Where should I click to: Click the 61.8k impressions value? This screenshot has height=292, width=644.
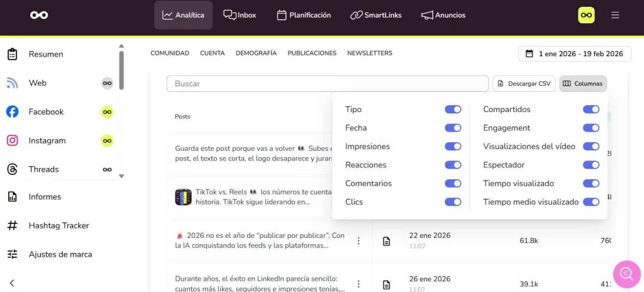point(528,241)
